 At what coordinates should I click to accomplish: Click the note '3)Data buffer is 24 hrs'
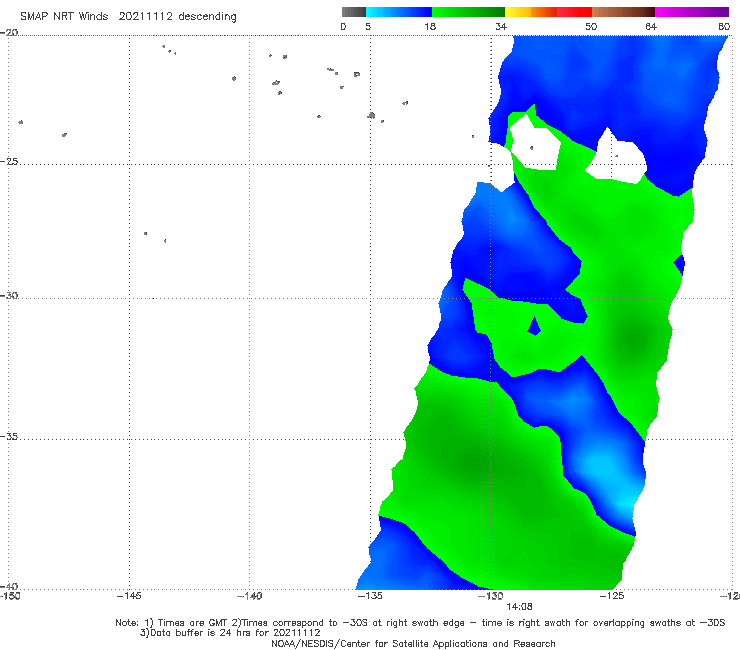(x=230, y=633)
